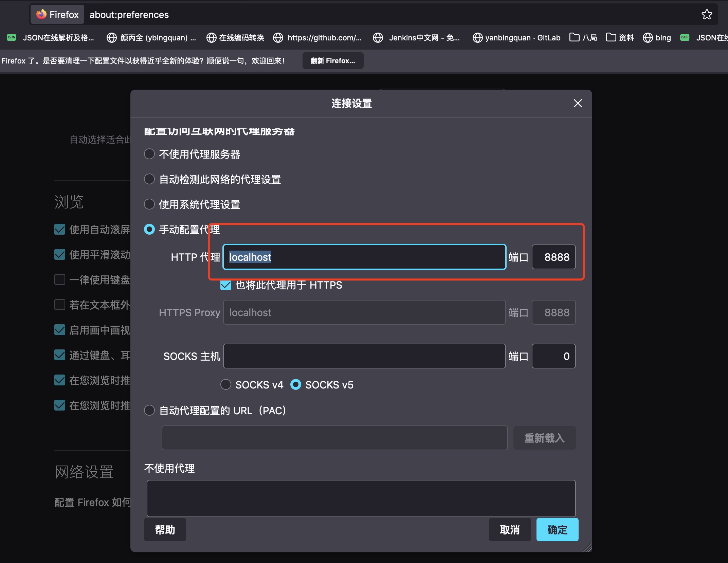Open the bing bookmark
The height and width of the screenshot is (563, 728).
pyautogui.click(x=657, y=38)
